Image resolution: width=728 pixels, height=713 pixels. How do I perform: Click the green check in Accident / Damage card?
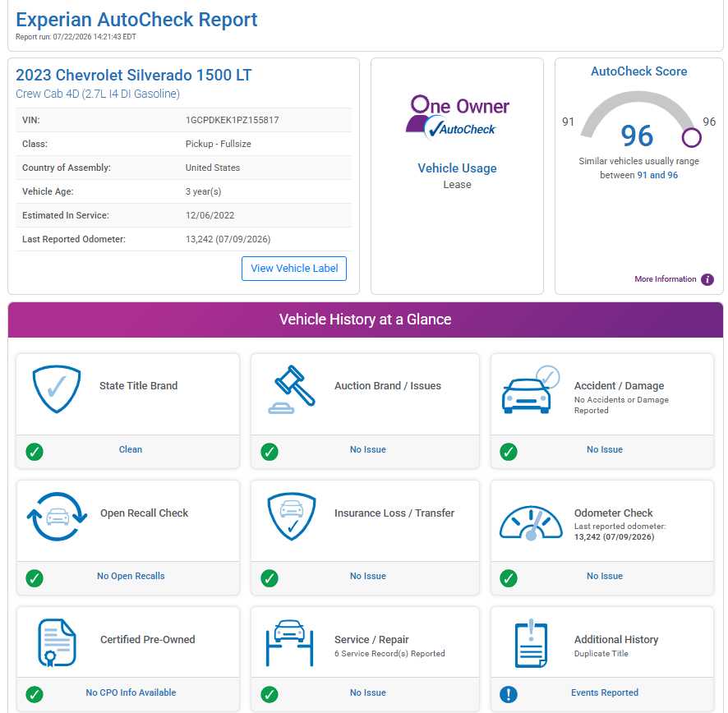point(509,451)
